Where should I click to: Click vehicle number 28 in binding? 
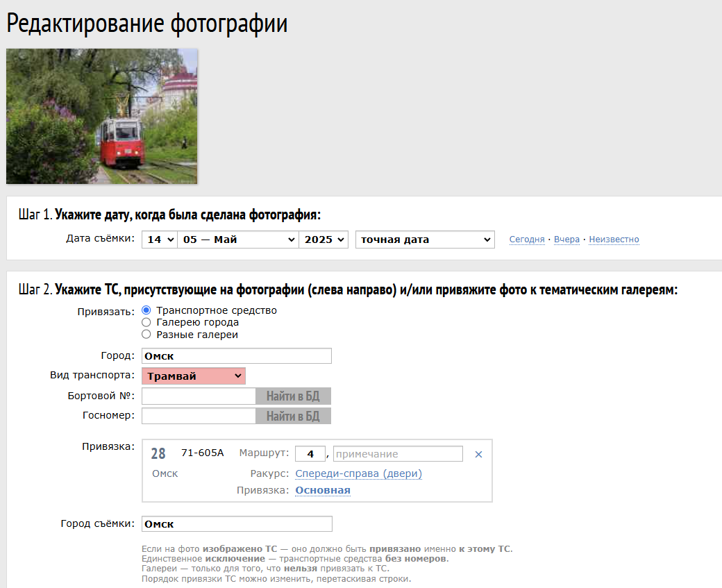[158, 453]
